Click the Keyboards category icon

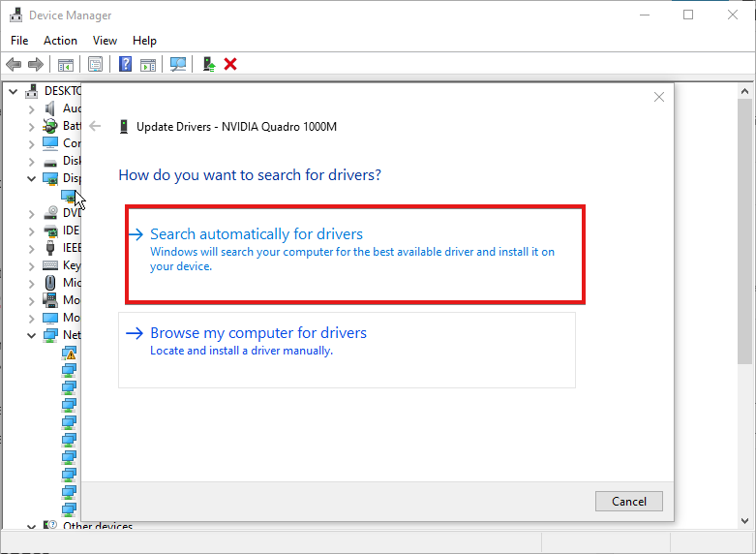[50, 265]
